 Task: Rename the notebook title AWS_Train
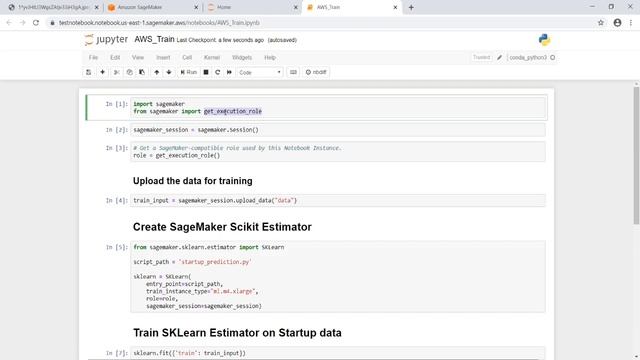pyautogui.click(x=154, y=39)
